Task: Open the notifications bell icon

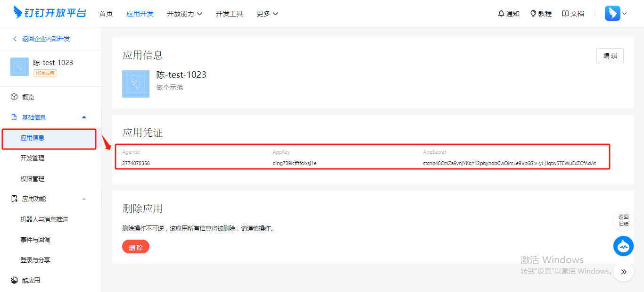Action: coord(501,14)
